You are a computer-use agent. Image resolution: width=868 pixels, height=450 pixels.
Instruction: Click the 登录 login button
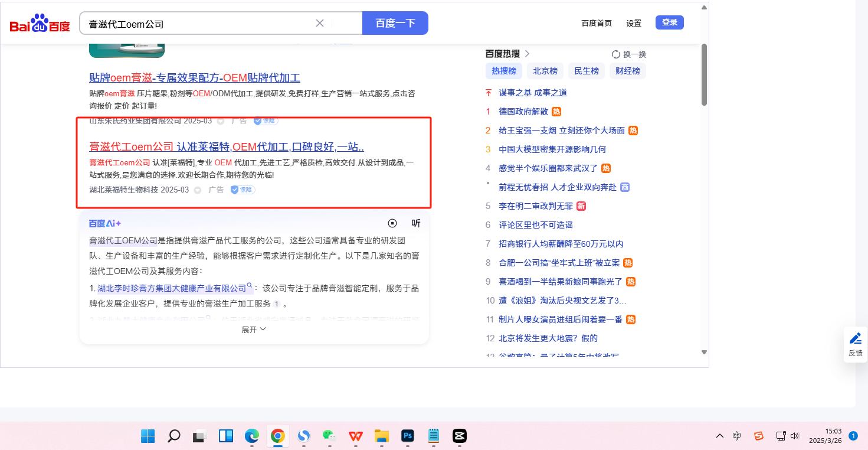click(x=669, y=22)
